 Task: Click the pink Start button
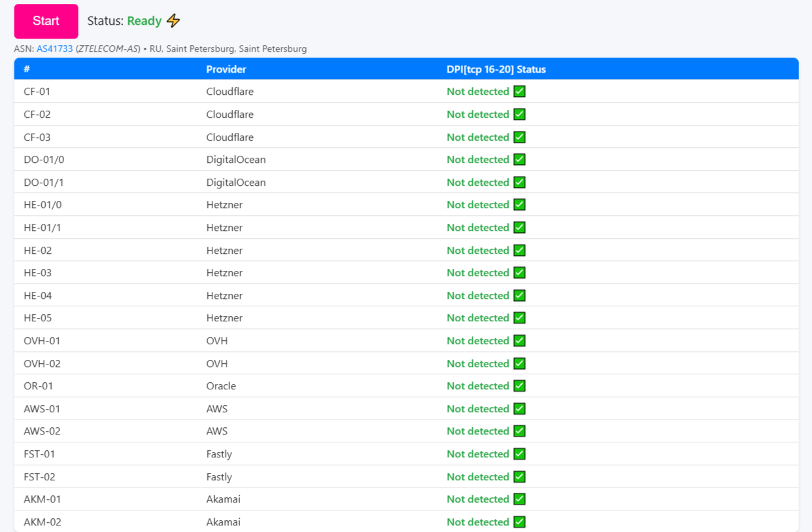click(x=46, y=21)
